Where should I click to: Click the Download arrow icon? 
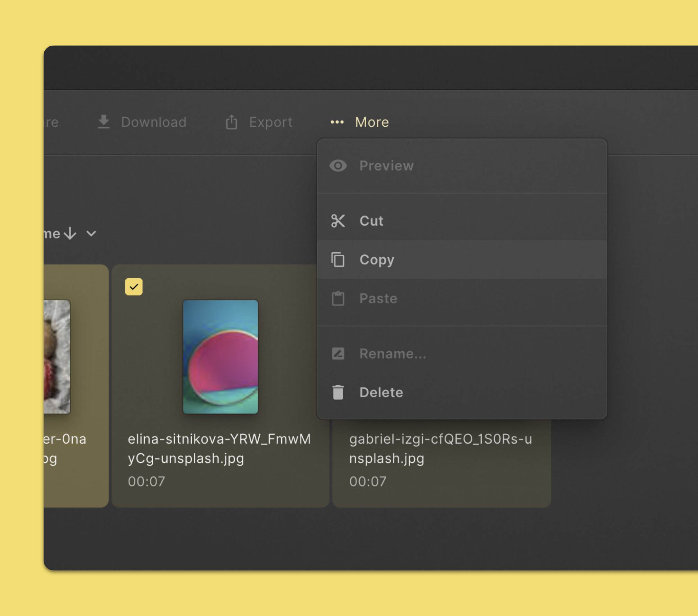[103, 122]
